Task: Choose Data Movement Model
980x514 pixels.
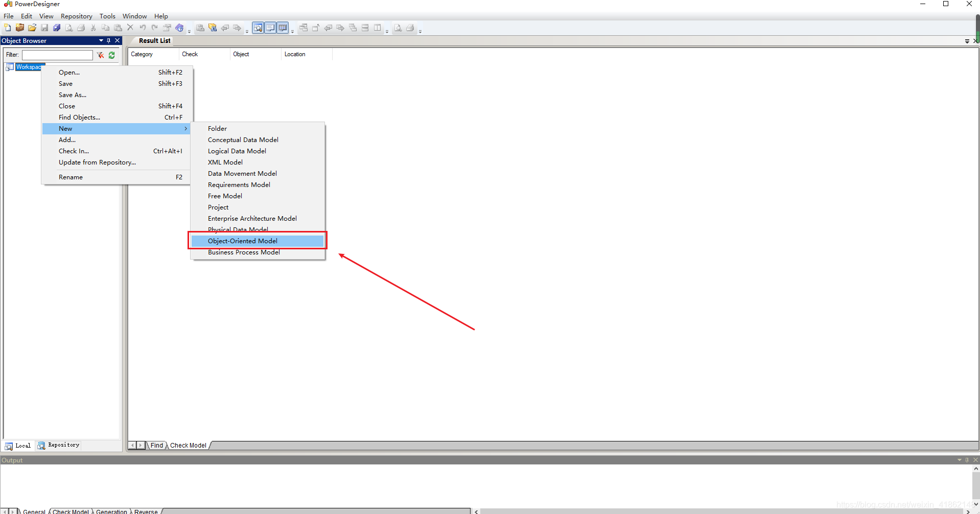Action: 258,173
